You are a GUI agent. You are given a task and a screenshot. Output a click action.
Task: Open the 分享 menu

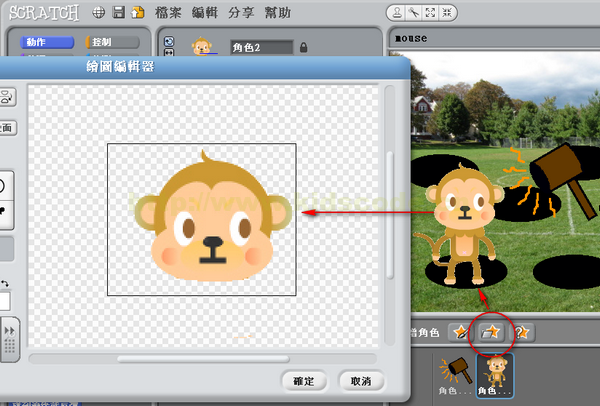[x=241, y=13]
